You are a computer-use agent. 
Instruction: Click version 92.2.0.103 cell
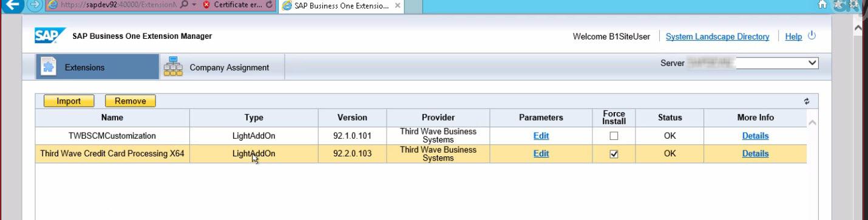coord(352,154)
